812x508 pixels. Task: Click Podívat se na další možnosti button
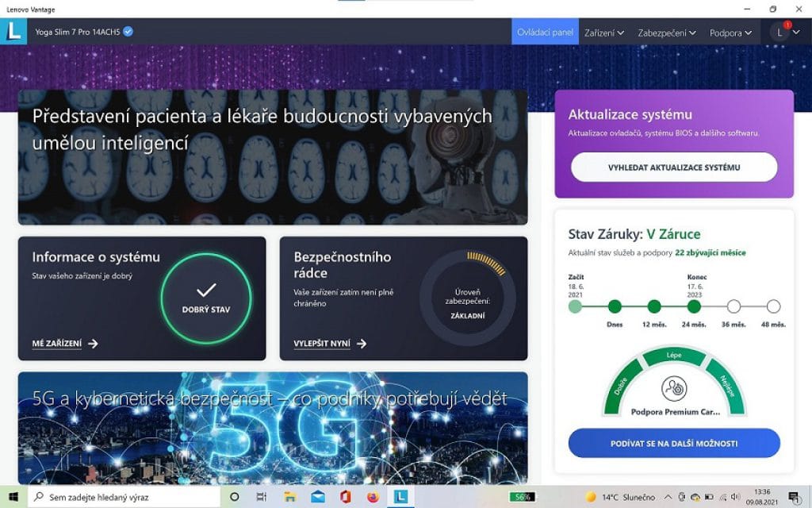pos(674,443)
